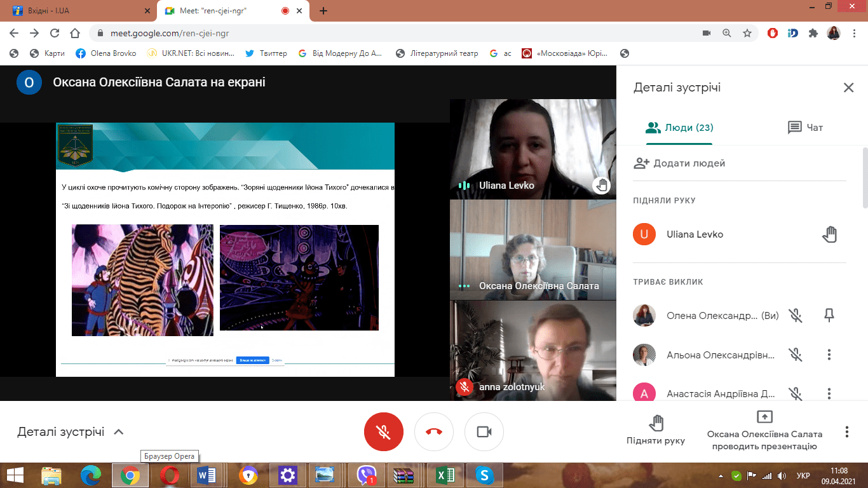Switch to the Чат tab
868x488 pixels.
coord(805,128)
